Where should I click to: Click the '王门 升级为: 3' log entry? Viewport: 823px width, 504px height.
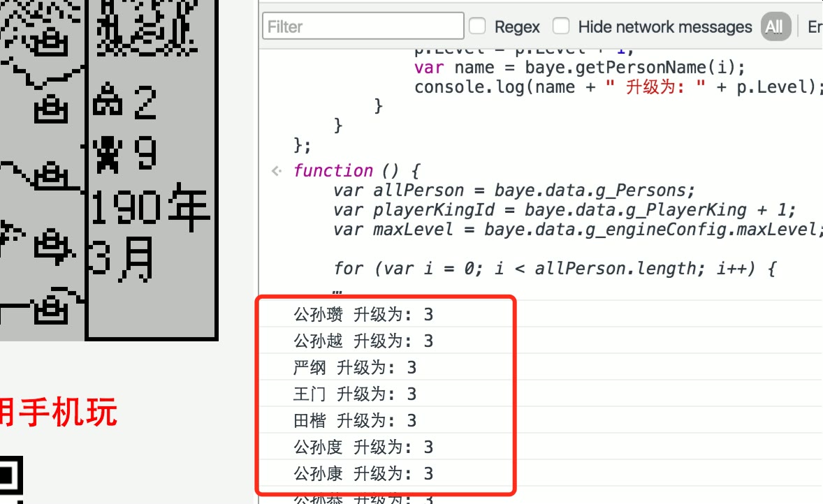click(355, 394)
